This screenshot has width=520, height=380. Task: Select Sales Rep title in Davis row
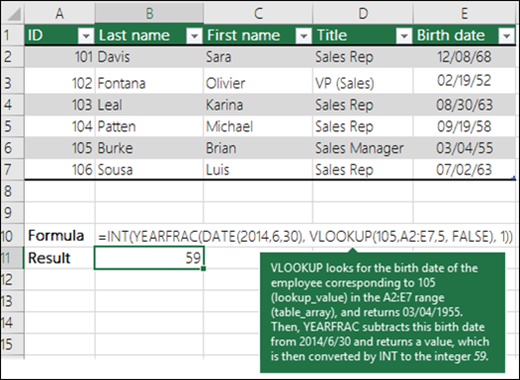coord(363,57)
